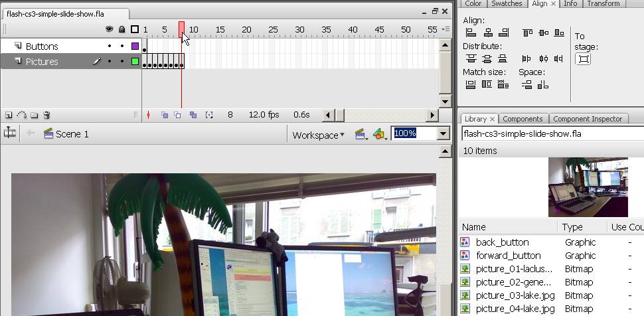Sort library by the Name column
Image resolution: width=644 pixels, height=316 pixels.
point(508,227)
